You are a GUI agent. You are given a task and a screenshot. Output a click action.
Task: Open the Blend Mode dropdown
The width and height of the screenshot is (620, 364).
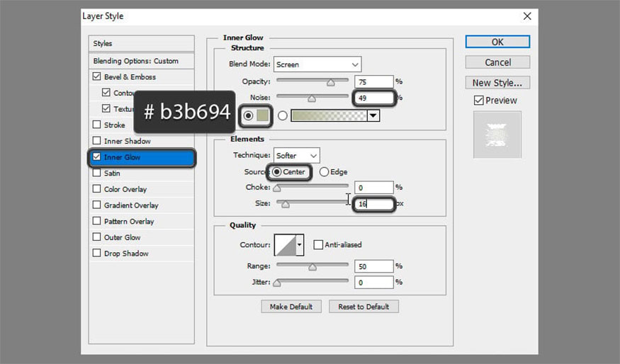click(x=317, y=64)
